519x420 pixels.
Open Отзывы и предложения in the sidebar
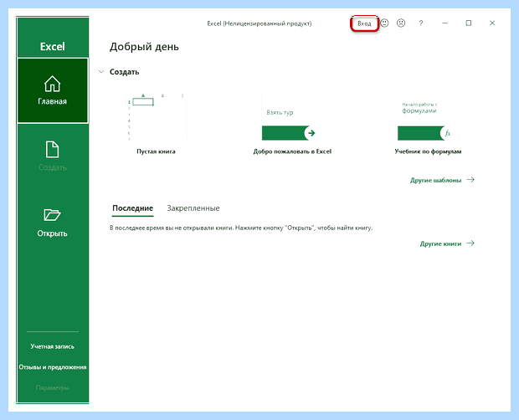coord(53,367)
